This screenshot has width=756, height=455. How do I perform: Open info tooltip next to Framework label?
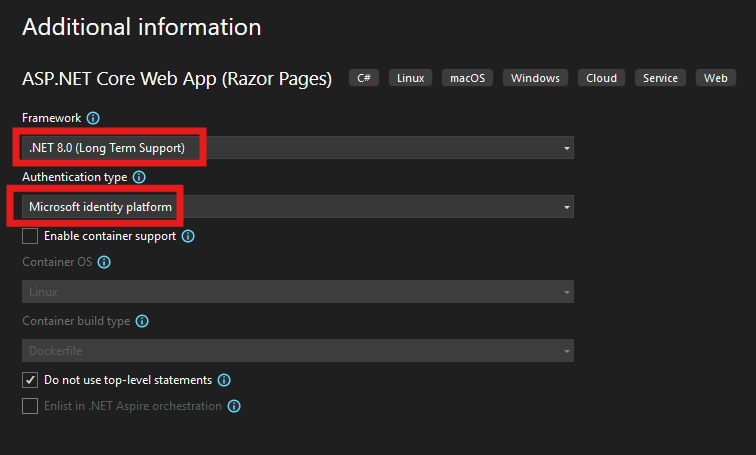93,118
